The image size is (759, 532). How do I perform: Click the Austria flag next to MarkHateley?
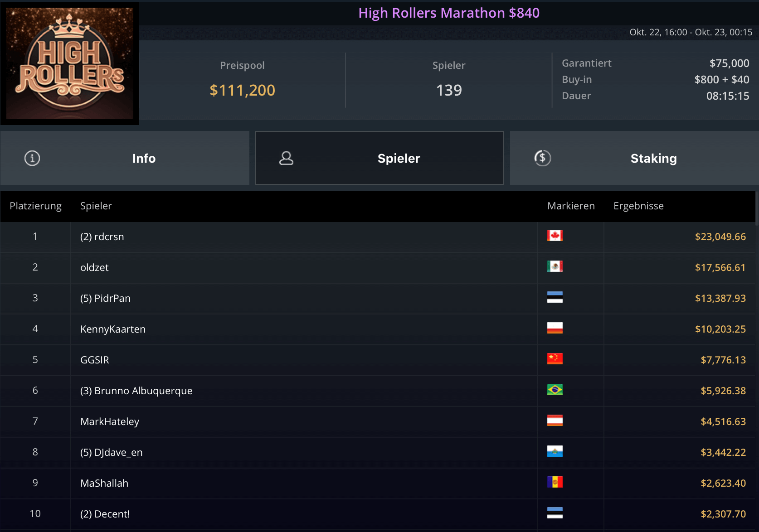click(555, 421)
